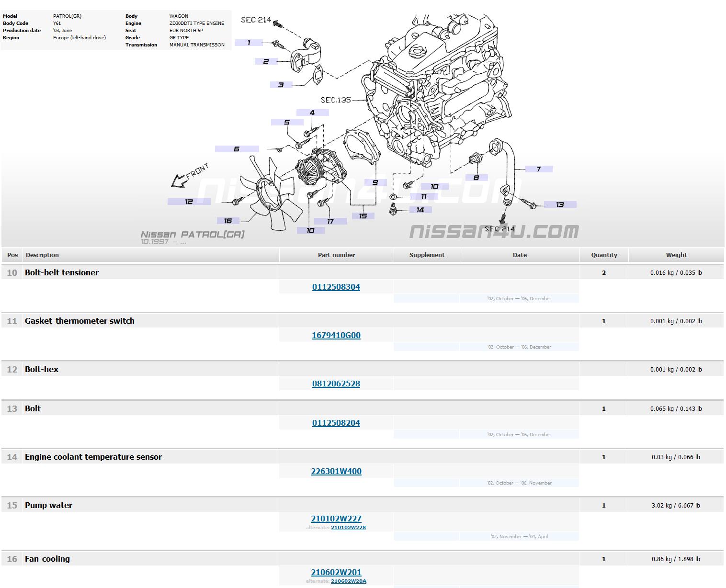Click the Weight column header
This screenshot has width=726, height=588.
[x=676, y=255]
